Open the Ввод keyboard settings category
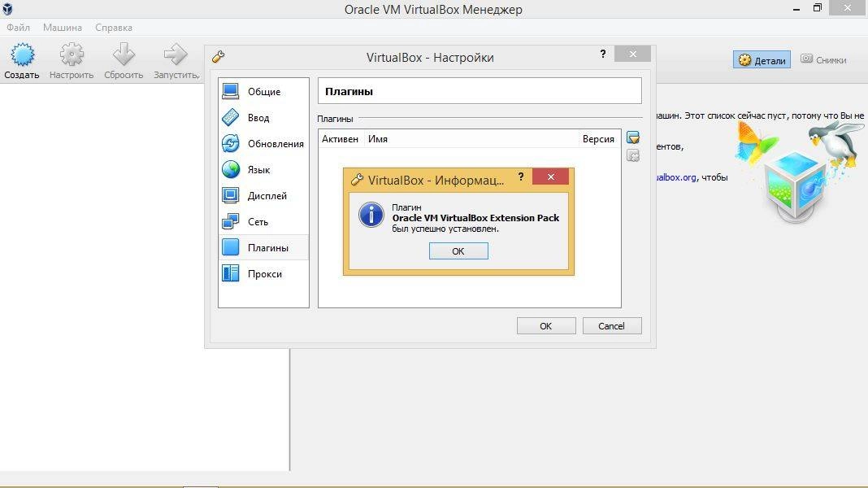868x488 pixels. [263, 117]
